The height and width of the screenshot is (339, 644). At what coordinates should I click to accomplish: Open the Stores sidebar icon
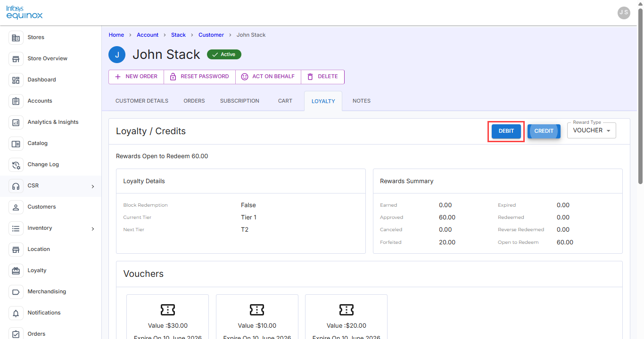click(16, 38)
